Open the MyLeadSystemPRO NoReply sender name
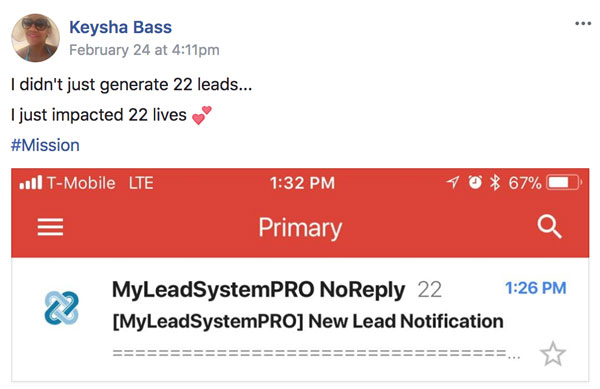Image resolution: width=600 pixels, height=389 pixels. click(258, 290)
